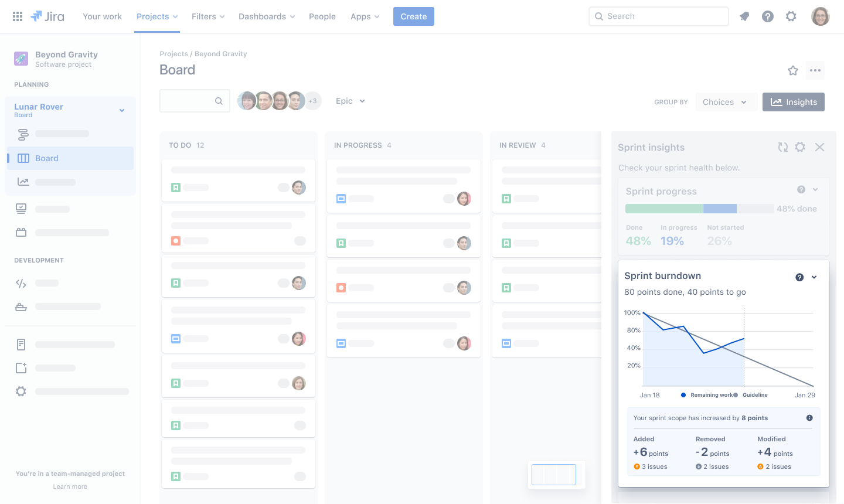This screenshot has height=504, width=844.
Task: Click the sprint scope info icon
Action: tap(809, 418)
